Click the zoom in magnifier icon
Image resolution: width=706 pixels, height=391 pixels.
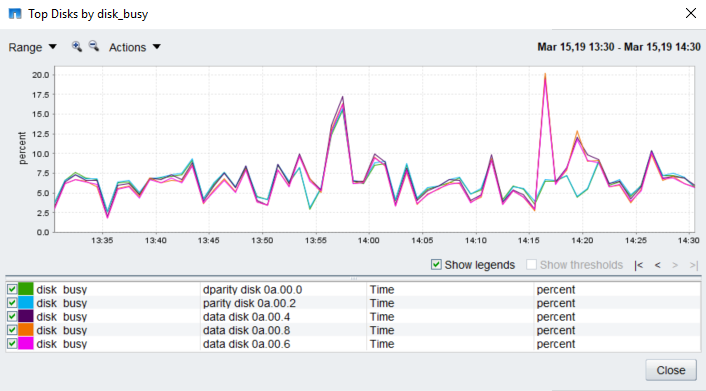(x=77, y=46)
